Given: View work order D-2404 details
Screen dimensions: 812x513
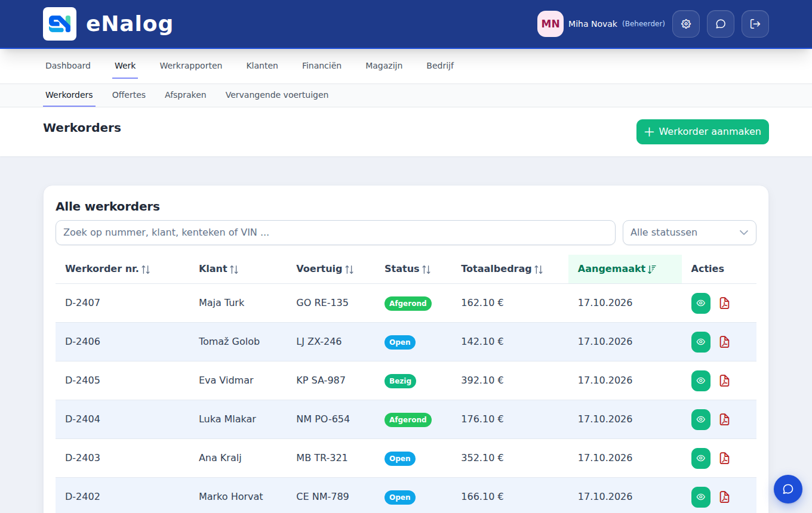Looking at the screenshot, I should coord(701,419).
